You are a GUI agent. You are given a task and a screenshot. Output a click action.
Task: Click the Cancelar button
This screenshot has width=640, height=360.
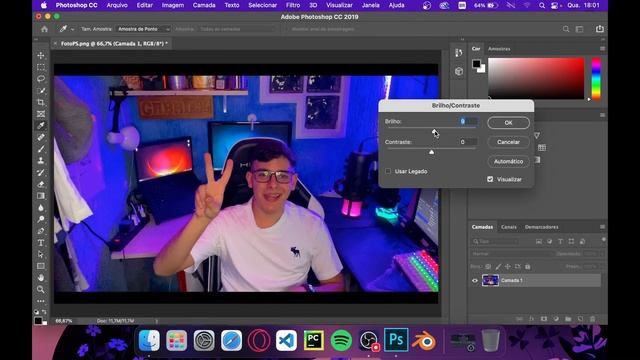(x=508, y=142)
